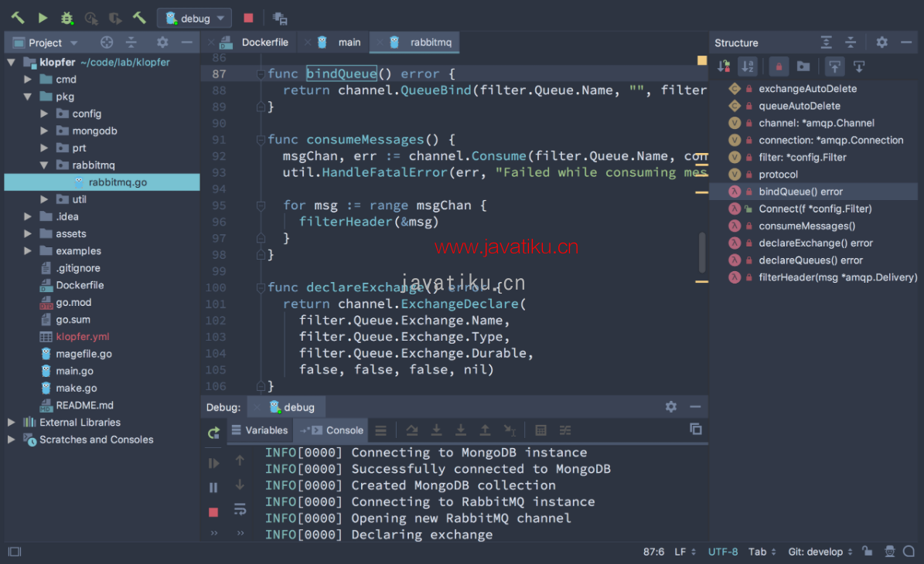This screenshot has height=564, width=924.
Task: Switch to the Console debug tab
Action: pyautogui.click(x=331, y=430)
